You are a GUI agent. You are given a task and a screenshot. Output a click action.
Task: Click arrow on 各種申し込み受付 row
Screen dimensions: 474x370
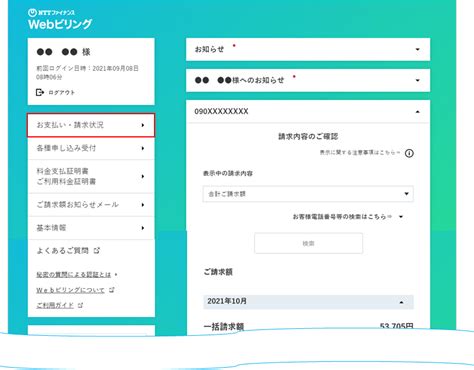143,148
